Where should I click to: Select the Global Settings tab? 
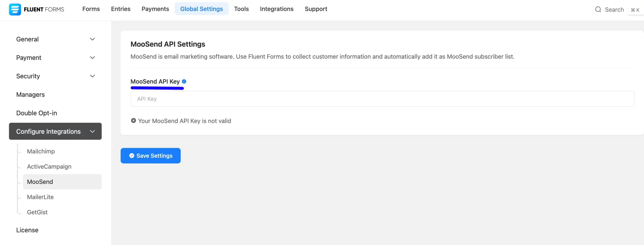coord(202,9)
